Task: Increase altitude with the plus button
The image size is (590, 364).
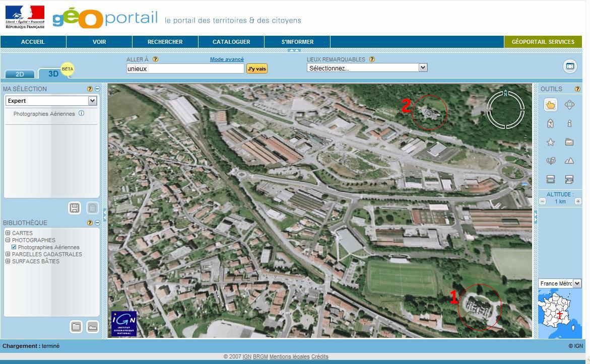Action: 578,201
